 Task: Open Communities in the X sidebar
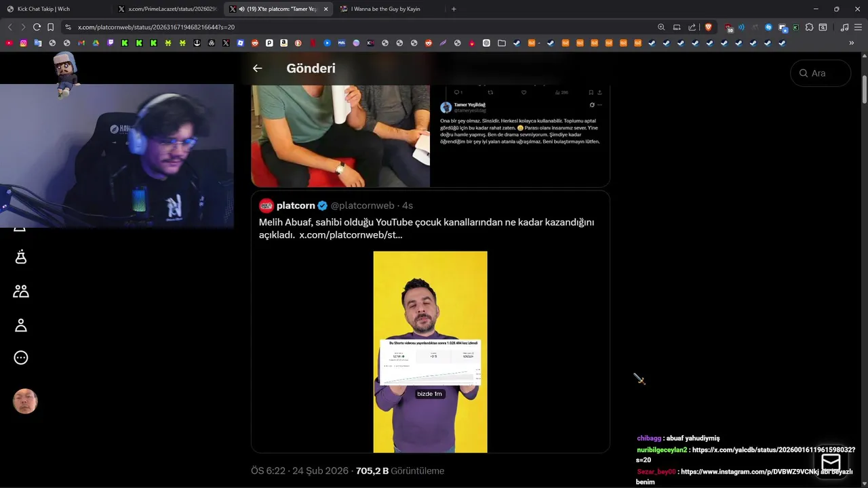[x=21, y=291]
